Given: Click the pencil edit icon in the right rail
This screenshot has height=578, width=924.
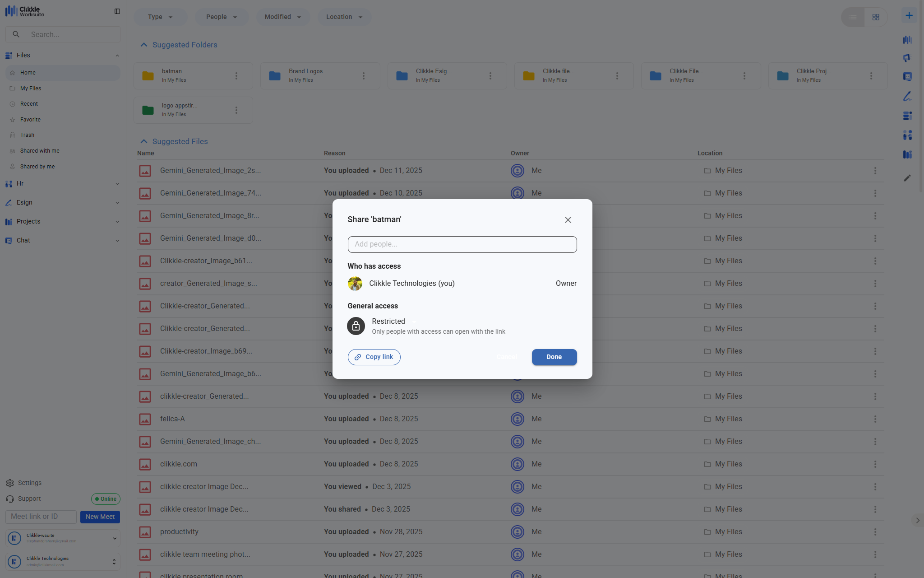Looking at the screenshot, I should tap(907, 178).
